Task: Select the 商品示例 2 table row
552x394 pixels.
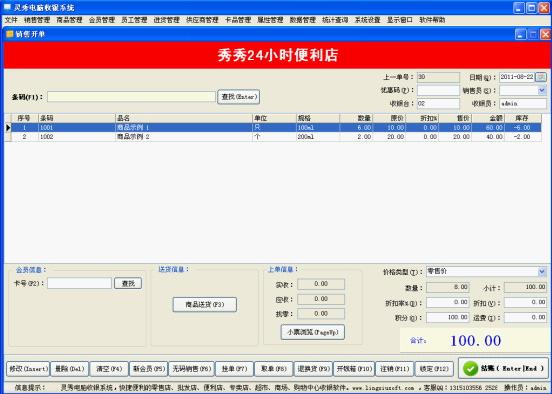Action: click(273, 137)
